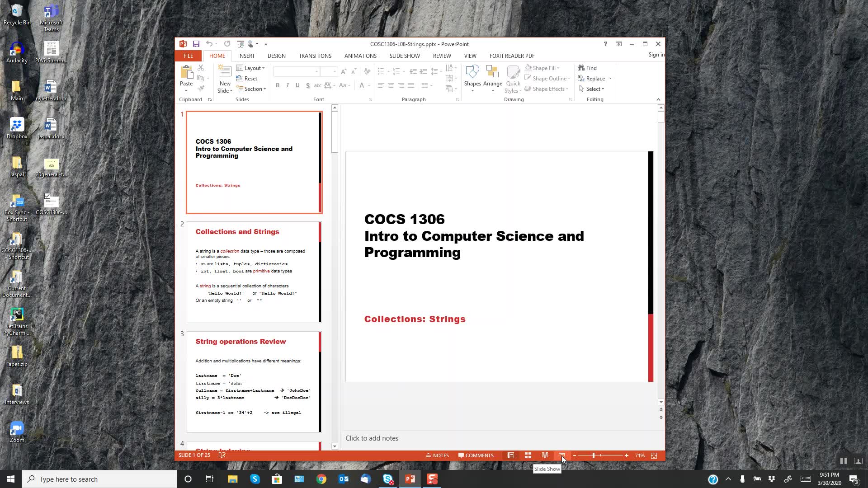Screen dimensions: 868x488
Task: Open the Select dropdown in Editing
Action: pos(593,89)
